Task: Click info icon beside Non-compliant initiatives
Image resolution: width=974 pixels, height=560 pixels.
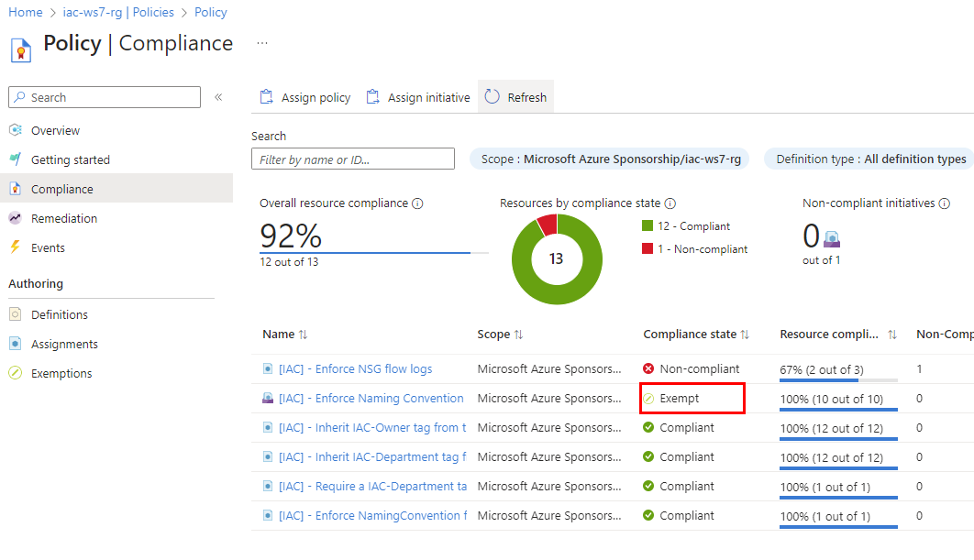Action: tap(944, 203)
